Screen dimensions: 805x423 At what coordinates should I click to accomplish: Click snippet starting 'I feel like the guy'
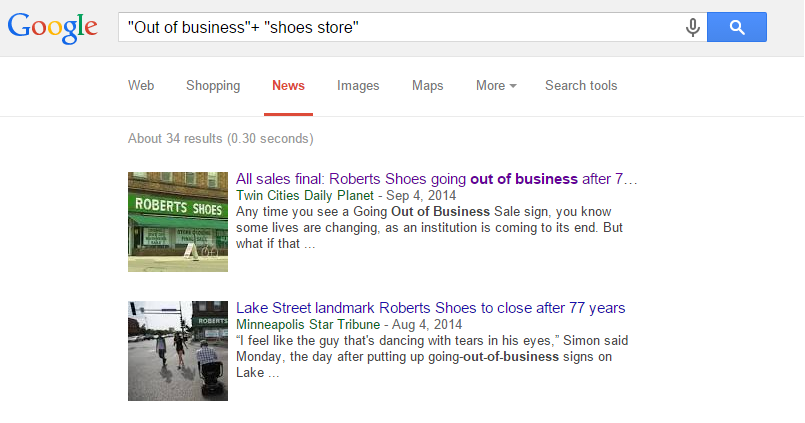coord(432,356)
